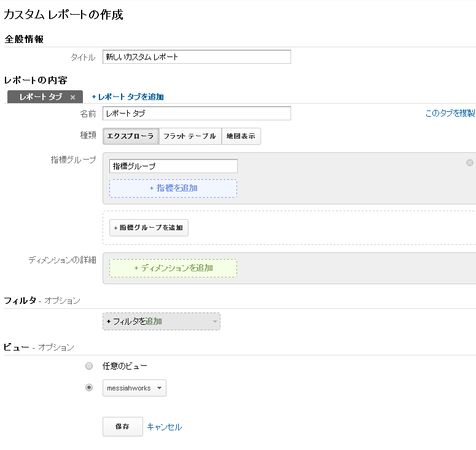Select the フラット テーブル report type
The image size is (476, 450).
[x=190, y=136]
